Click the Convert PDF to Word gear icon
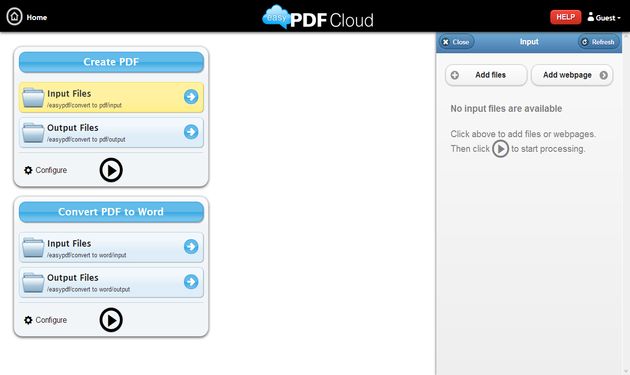Image resolution: width=630 pixels, height=375 pixels. [28, 320]
